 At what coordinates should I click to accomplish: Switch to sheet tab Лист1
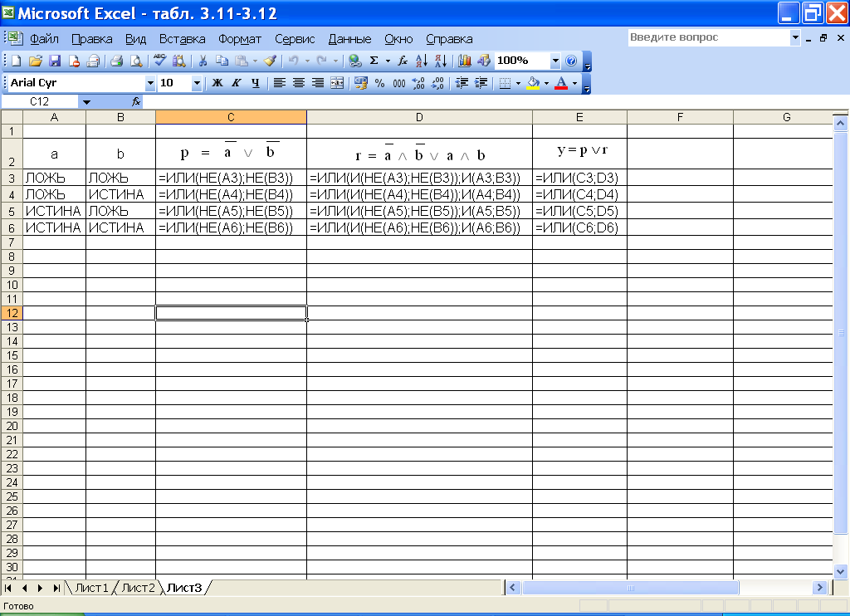91,588
